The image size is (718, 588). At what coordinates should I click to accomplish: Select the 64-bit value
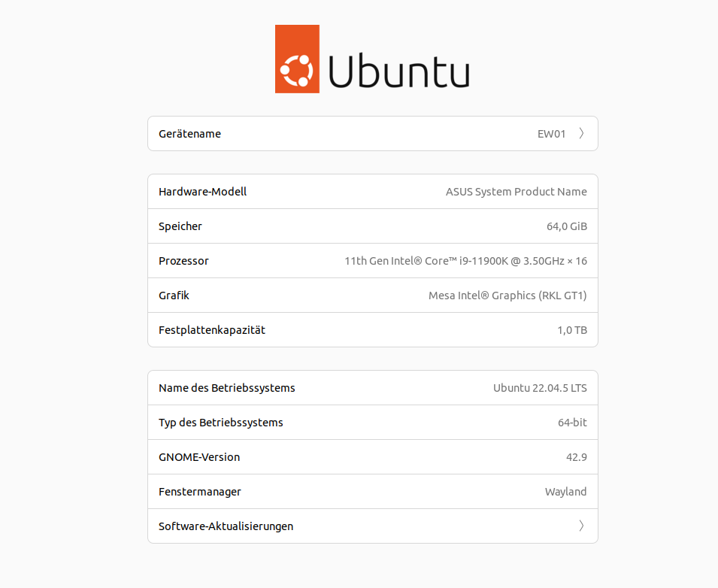pos(572,423)
